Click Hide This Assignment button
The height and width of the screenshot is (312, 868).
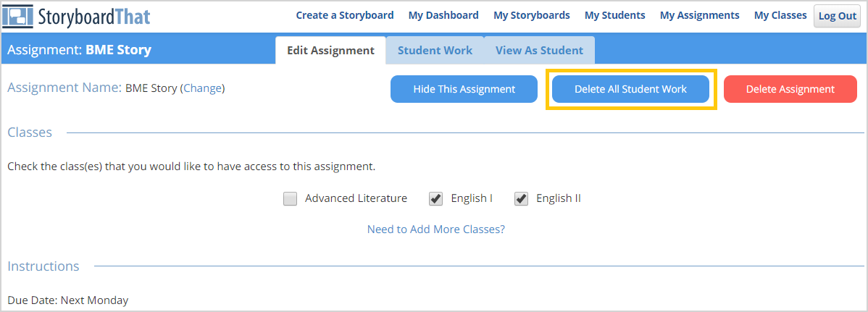pos(464,89)
